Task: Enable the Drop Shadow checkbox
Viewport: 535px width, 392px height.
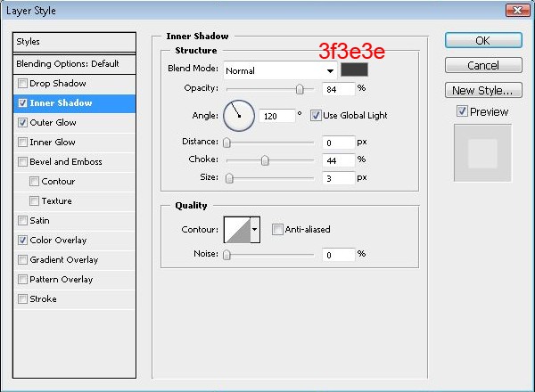Action: (x=22, y=83)
